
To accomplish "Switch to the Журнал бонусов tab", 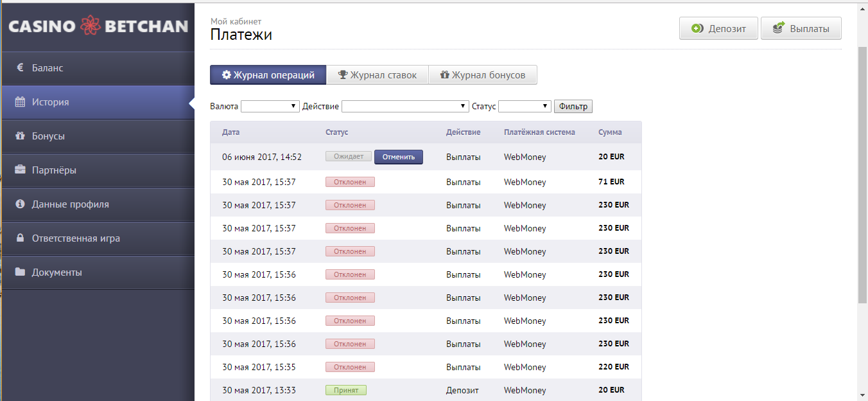I will pos(483,75).
